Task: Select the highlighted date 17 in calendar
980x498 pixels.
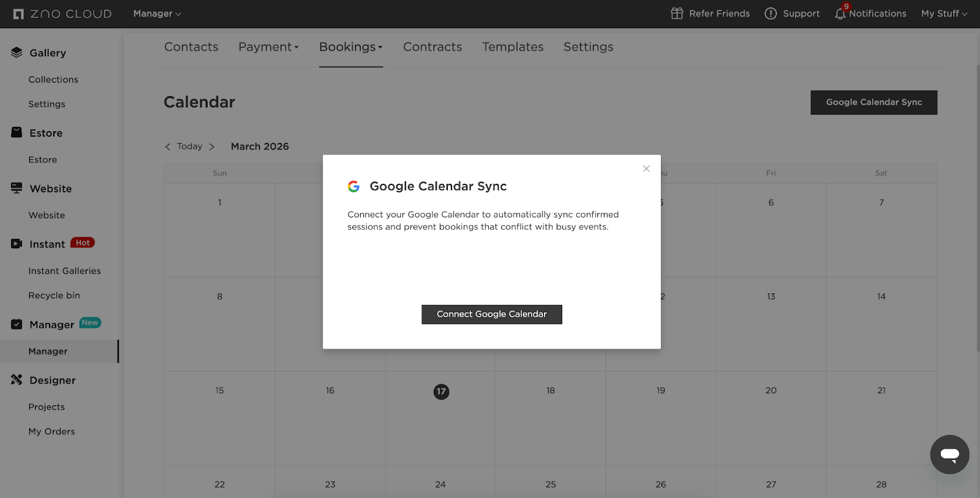Action: coord(441,391)
